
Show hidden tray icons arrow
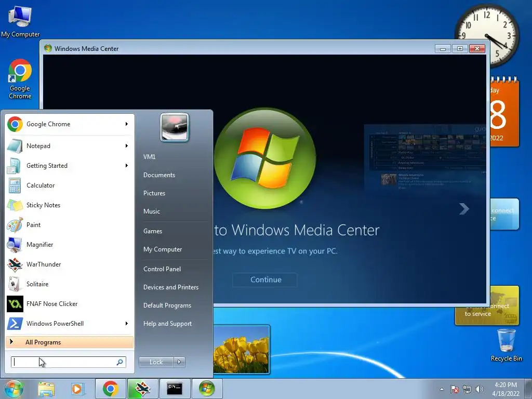click(x=442, y=389)
